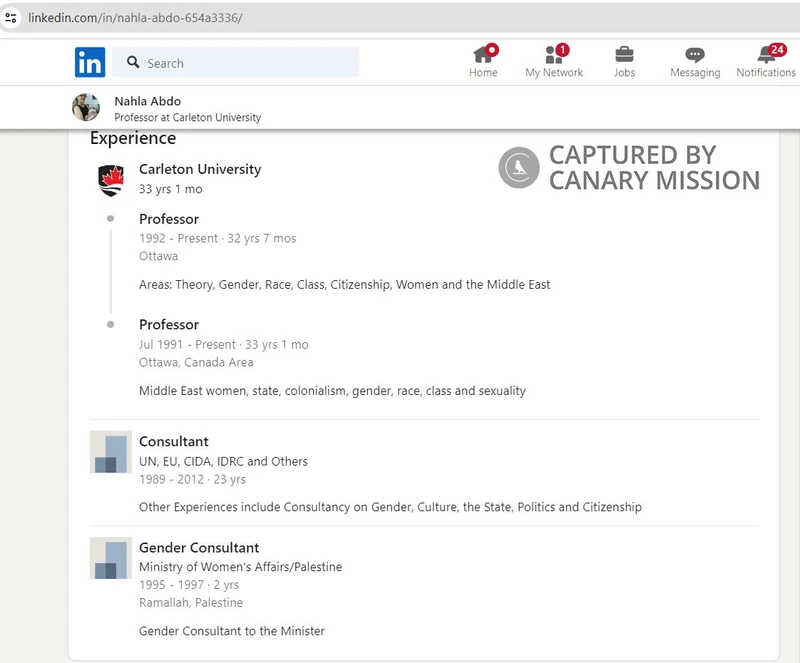800x663 pixels.
Task: Click the LinkedIn logo
Action: 90,61
